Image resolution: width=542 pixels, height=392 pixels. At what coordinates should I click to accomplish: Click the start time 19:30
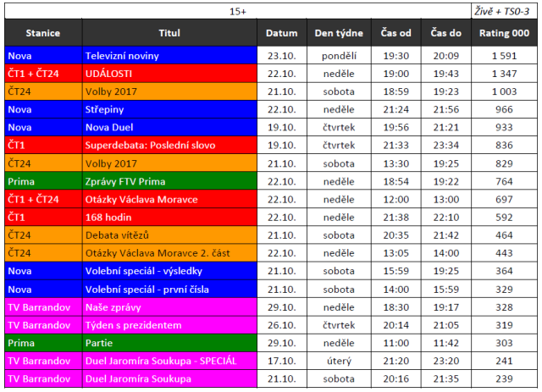[396, 56]
